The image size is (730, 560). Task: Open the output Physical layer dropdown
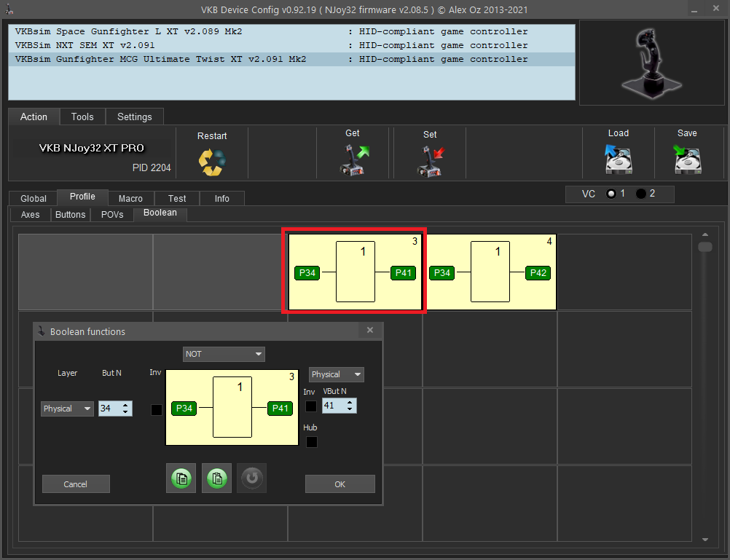pos(336,374)
